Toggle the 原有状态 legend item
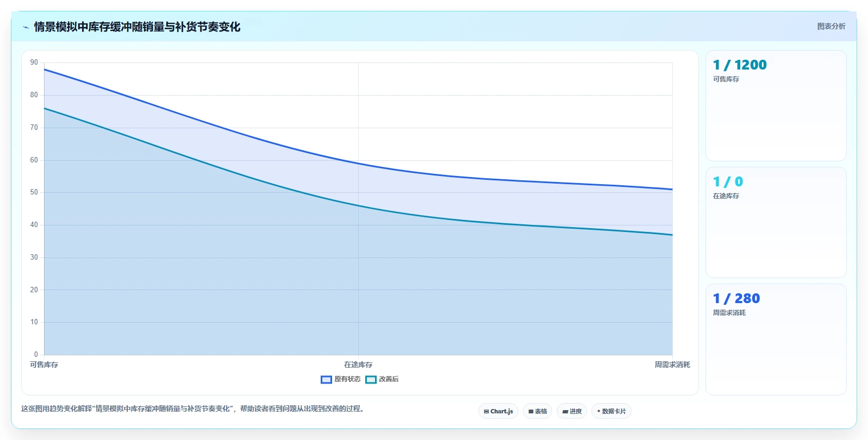This screenshot has height=440, width=868. [341, 379]
